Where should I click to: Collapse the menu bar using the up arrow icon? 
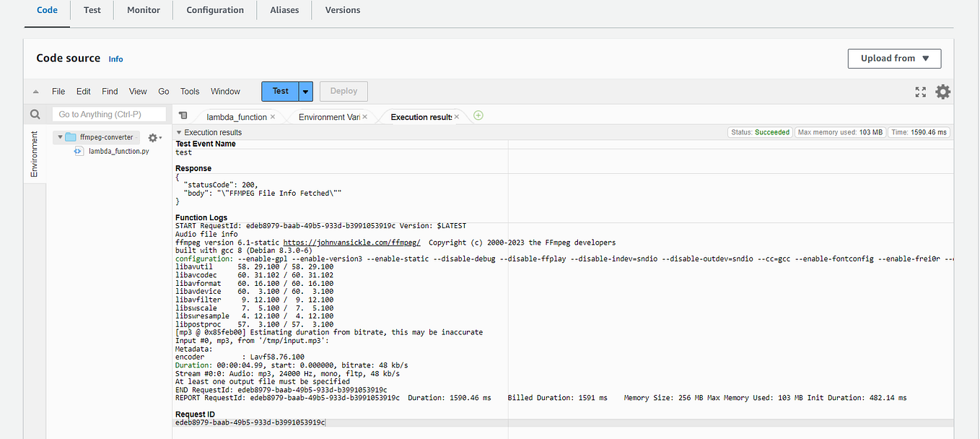tap(35, 91)
